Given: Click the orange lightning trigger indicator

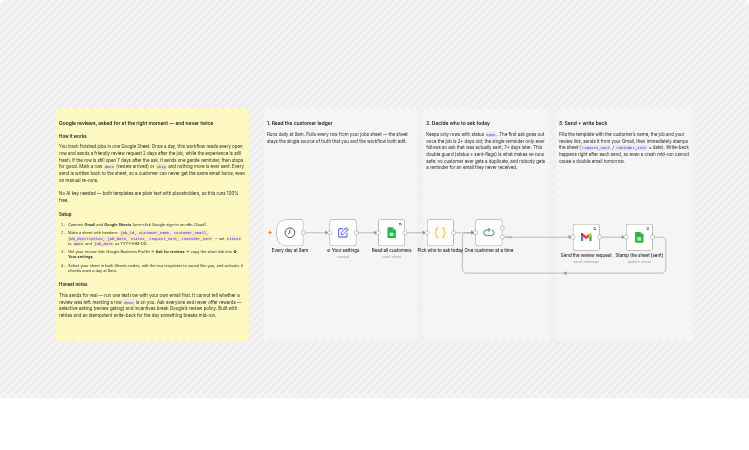Looking at the screenshot, I should 270,233.
